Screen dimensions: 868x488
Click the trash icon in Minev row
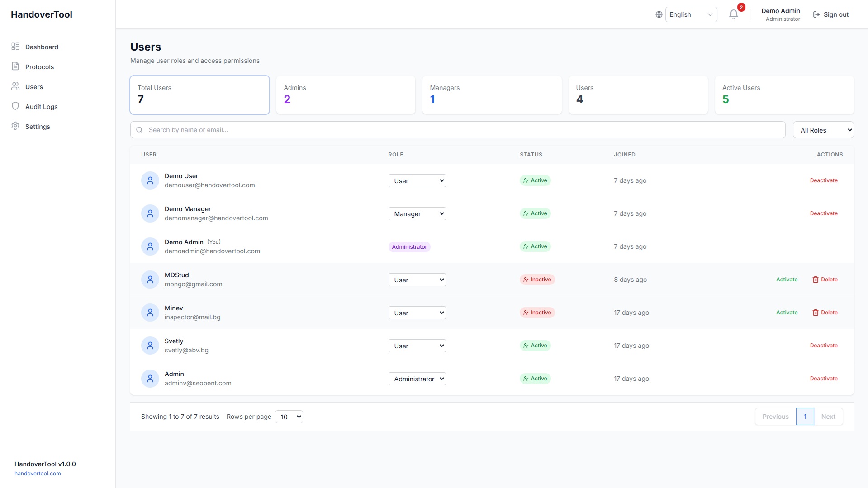(x=816, y=313)
